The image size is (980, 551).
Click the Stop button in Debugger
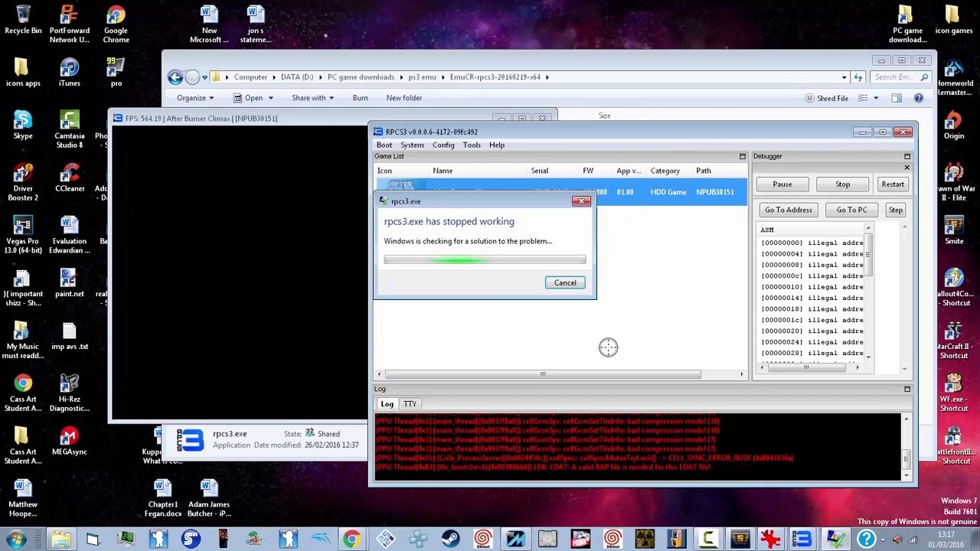(842, 184)
